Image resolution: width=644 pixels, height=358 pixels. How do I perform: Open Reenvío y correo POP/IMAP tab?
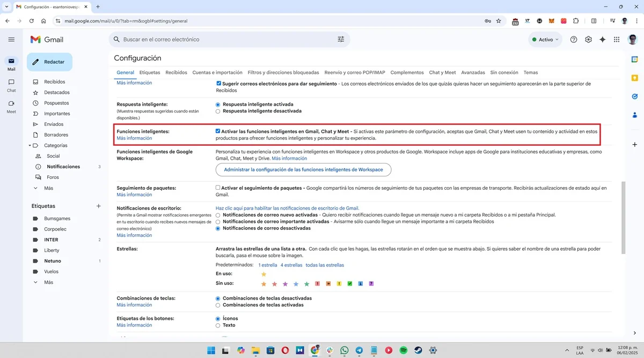coord(355,72)
